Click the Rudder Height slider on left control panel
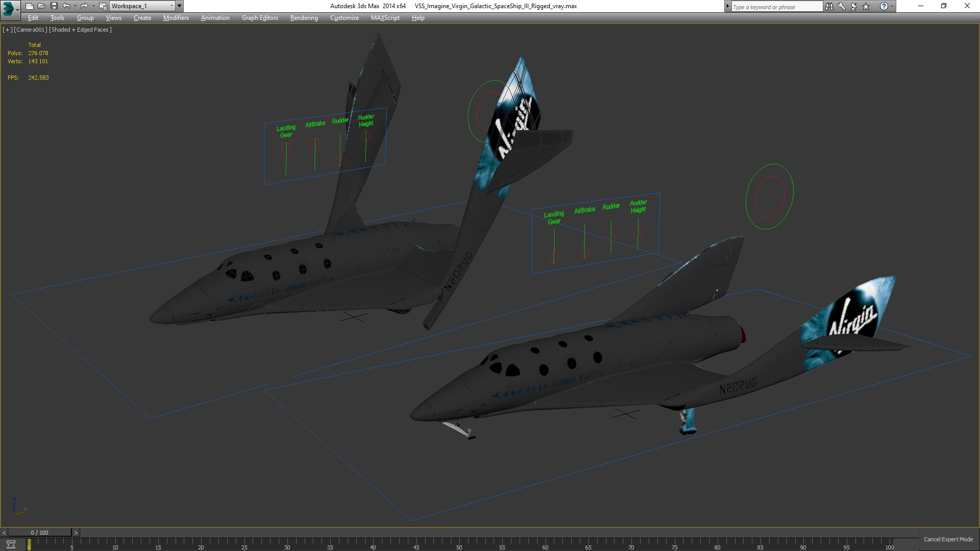The width and height of the screenshot is (980, 551). (365, 136)
